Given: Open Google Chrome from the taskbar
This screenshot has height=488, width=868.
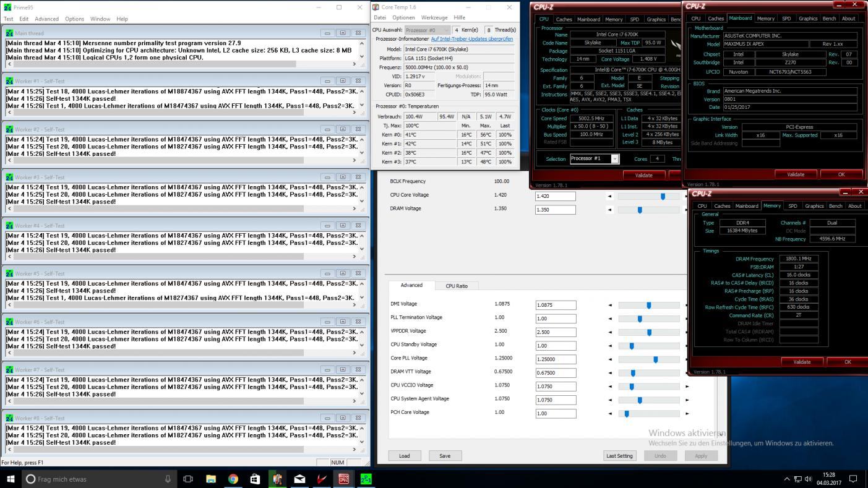Looking at the screenshot, I should tap(233, 479).
